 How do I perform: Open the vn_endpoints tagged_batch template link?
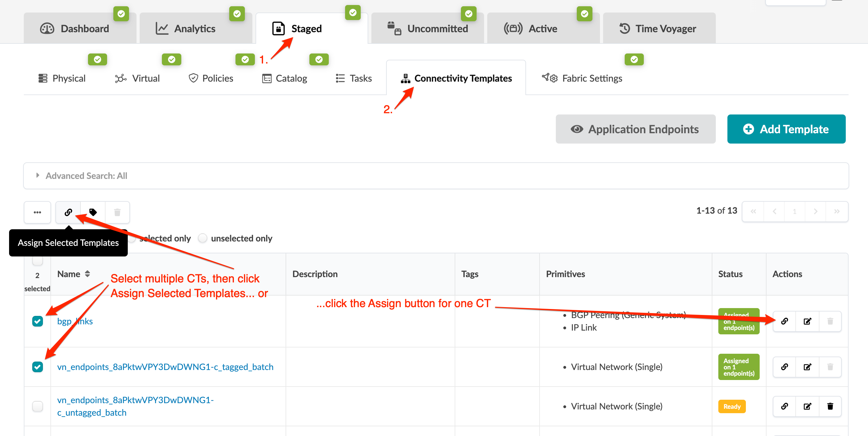[165, 367]
